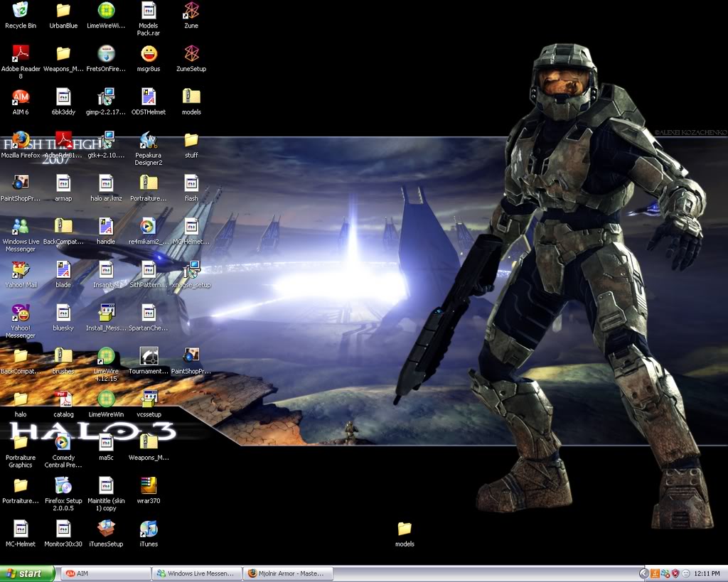This screenshot has width=728, height=582.
Task: Select the Comedy Central Pre media file
Action: point(63,442)
